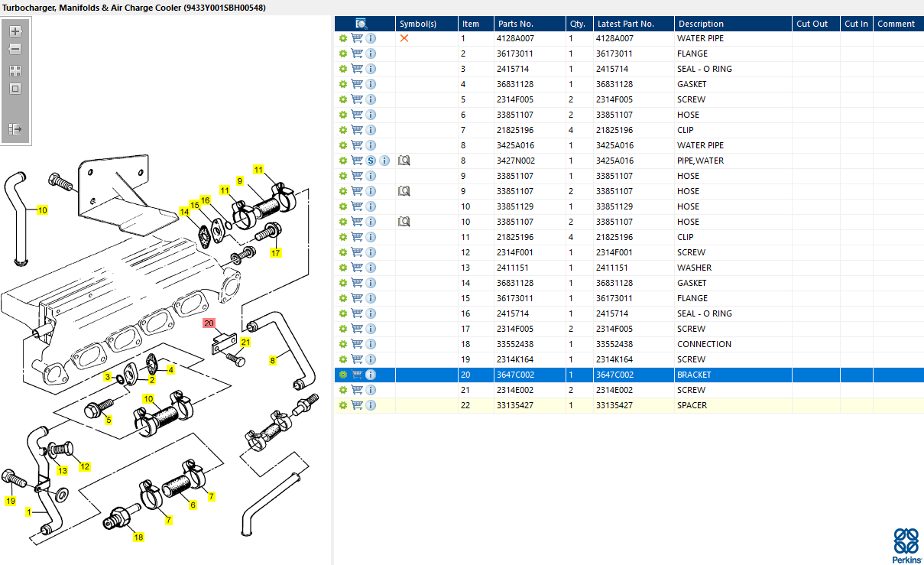This screenshot has height=565, width=924.
Task: Select callout 20 on the diagram
Action: [209, 323]
